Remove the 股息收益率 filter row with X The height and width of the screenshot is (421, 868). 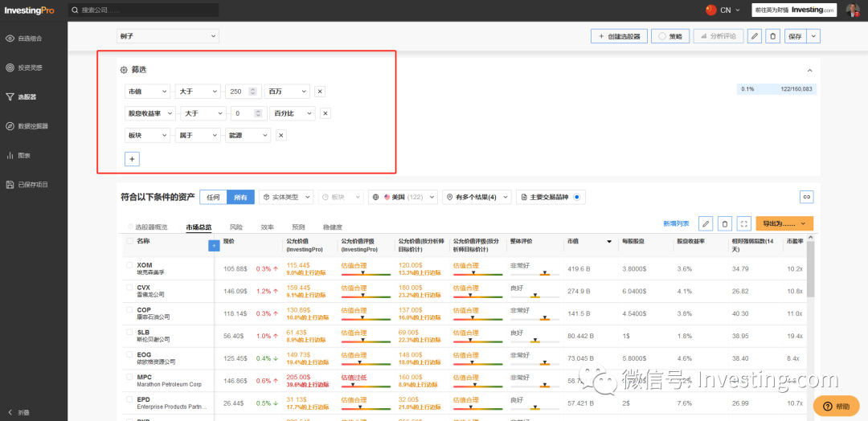click(x=325, y=113)
